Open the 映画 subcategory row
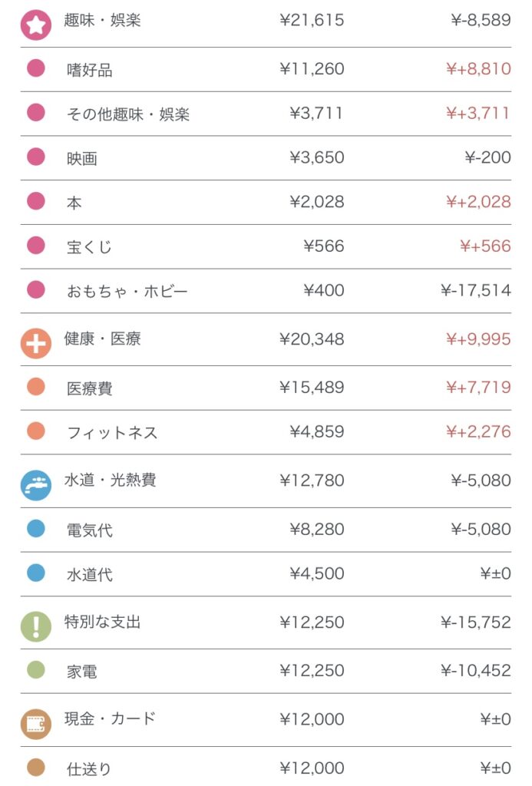The width and height of the screenshot is (532, 786). tap(82, 159)
